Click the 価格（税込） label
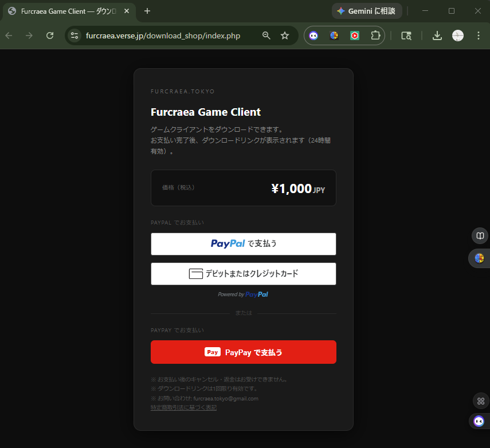This screenshot has width=490, height=448. point(178,187)
